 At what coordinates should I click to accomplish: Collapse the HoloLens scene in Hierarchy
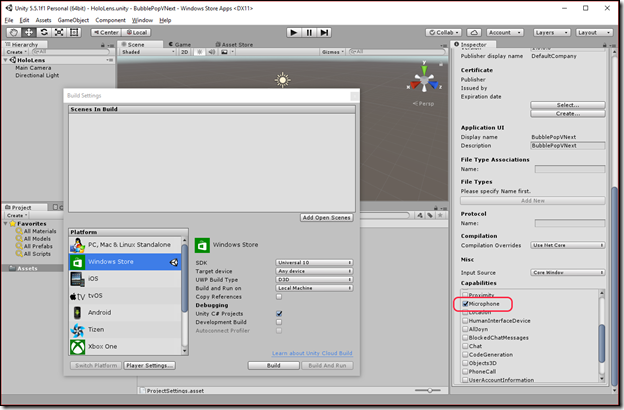click(6, 60)
